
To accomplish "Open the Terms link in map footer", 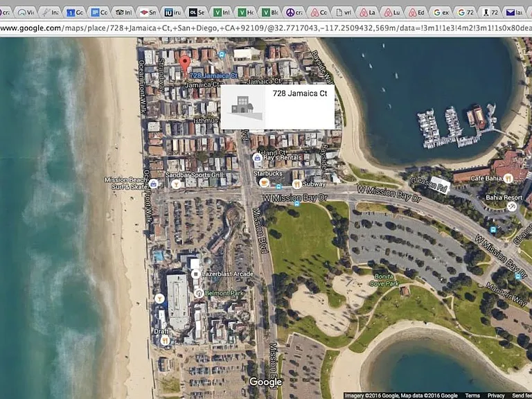I will coord(472,396).
